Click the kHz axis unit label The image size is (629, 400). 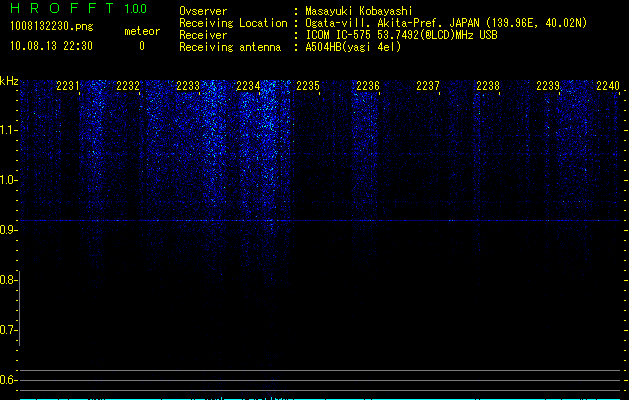(x=9, y=81)
